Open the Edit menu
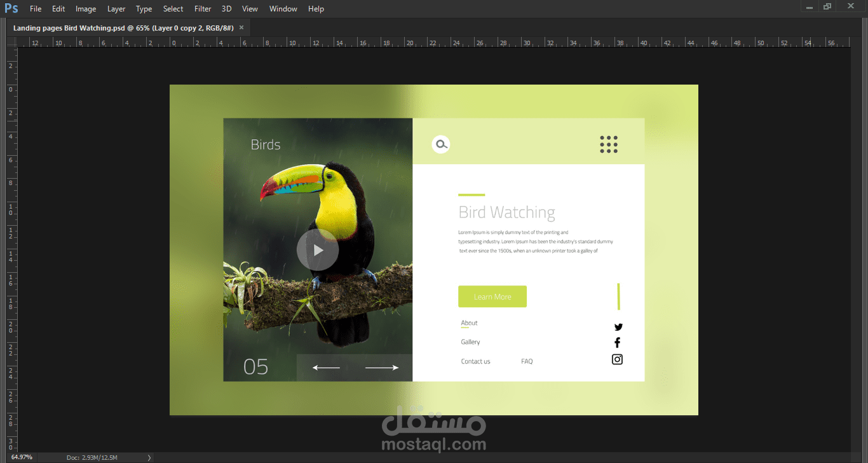 pos(58,9)
